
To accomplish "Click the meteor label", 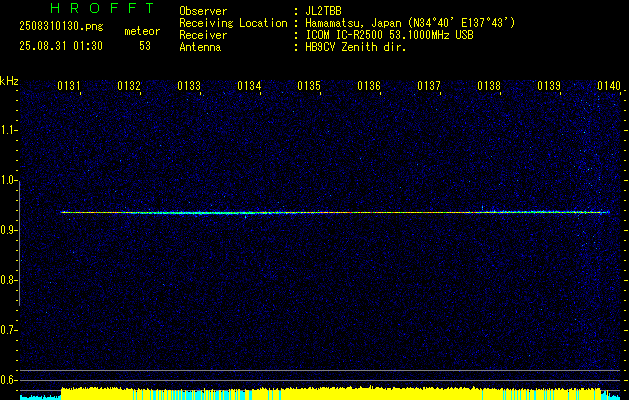I will click(142, 31).
